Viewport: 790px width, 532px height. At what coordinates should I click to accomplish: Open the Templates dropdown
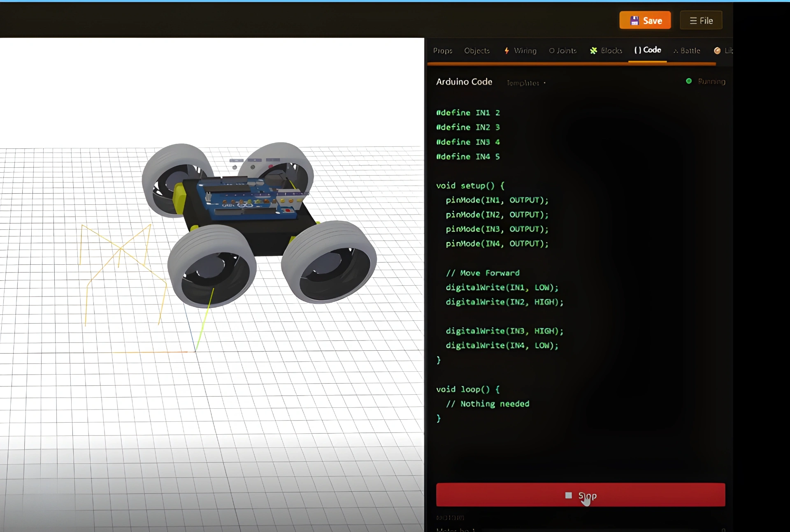pos(526,83)
